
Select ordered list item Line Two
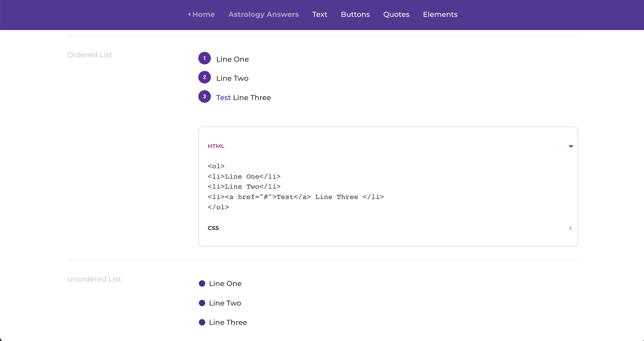click(x=232, y=78)
